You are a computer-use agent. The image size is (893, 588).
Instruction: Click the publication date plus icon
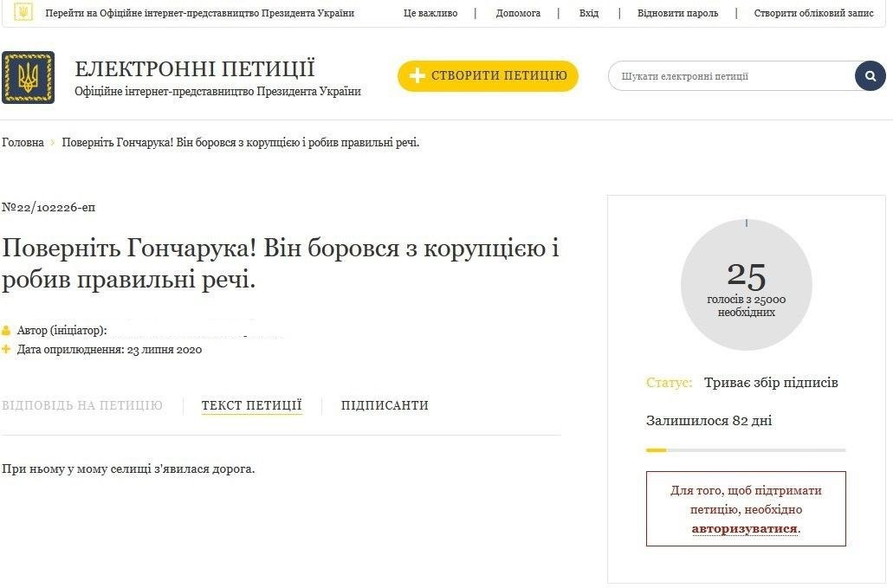coord(6,350)
